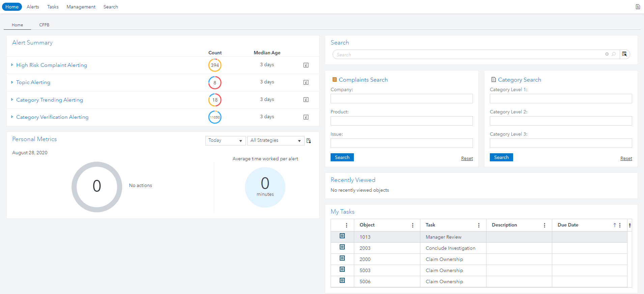Switch to the CFPB tab
The width and height of the screenshot is (644, 294).
coord(44,25)
